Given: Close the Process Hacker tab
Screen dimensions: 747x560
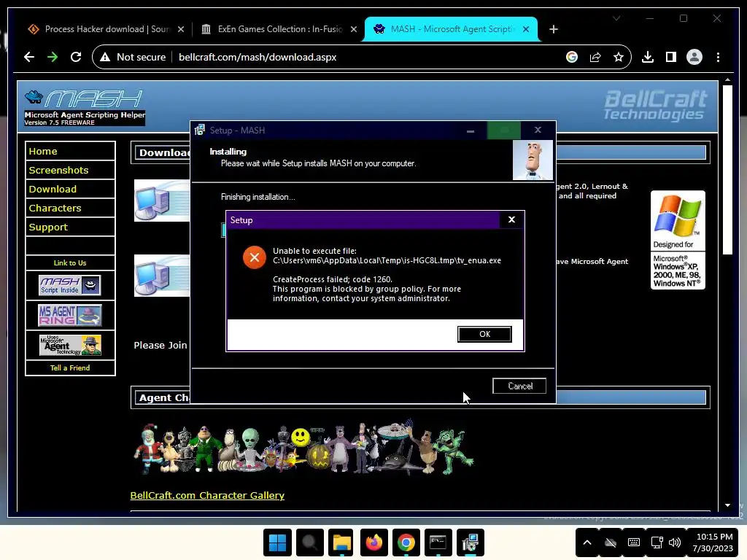Looking at the screenshot, I should tap(181, 29).
